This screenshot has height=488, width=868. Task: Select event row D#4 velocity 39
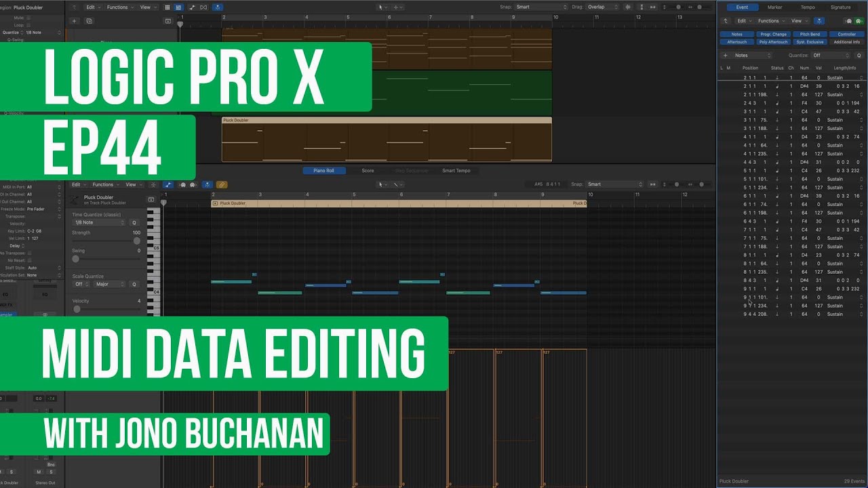792,86
